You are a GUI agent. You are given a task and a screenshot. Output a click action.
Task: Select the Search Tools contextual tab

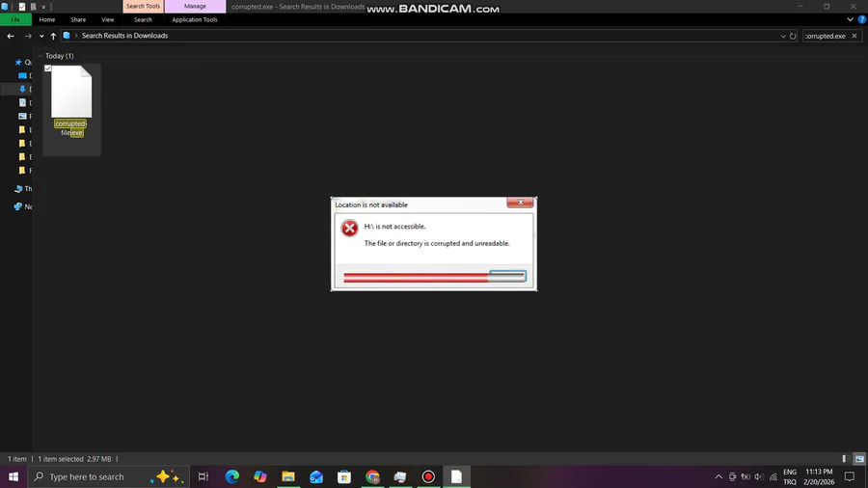click(143, 6)
